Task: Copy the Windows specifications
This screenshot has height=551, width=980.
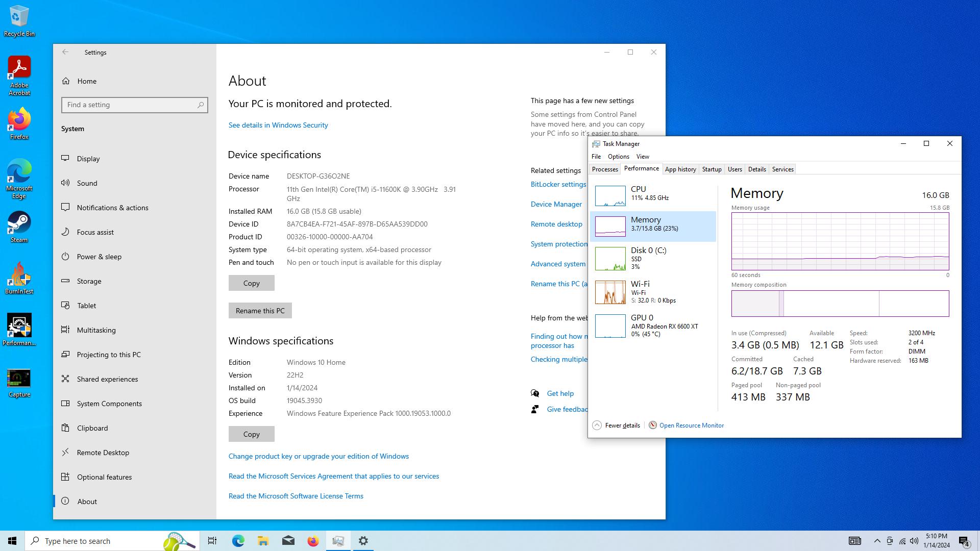Action: click(x=251, y=434)
